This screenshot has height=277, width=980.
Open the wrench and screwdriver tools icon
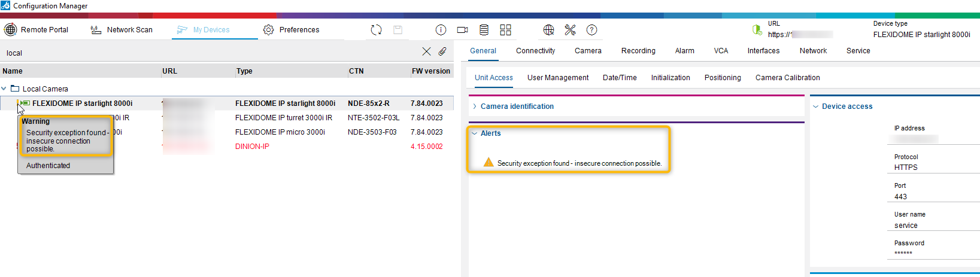(570, 30)
